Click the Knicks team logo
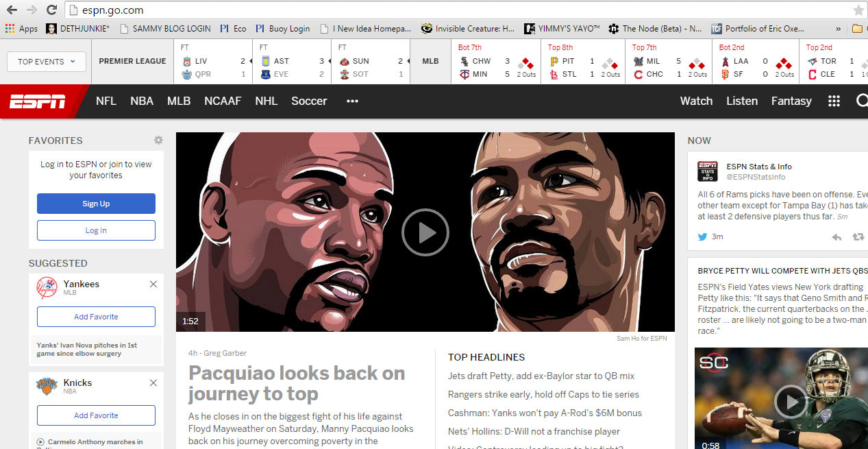 (x=47, y=387)
